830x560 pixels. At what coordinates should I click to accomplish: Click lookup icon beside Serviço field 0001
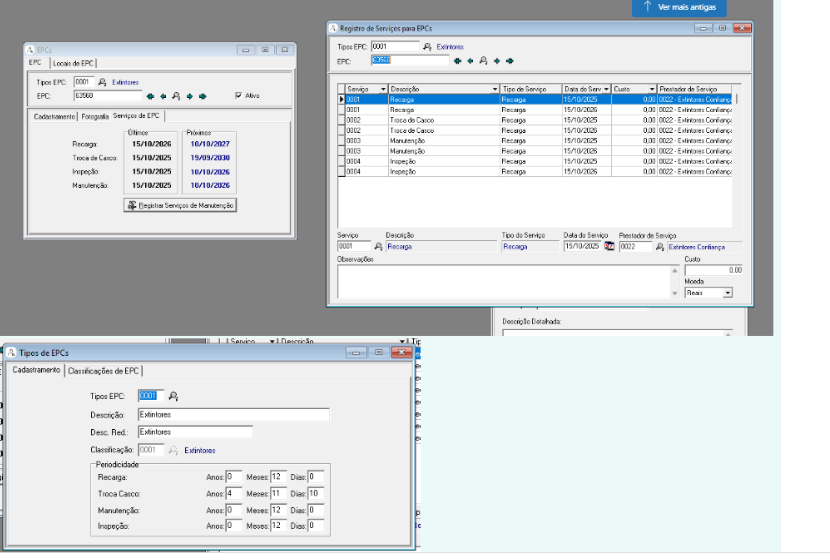pyautogui.click(x=378, y=246)
